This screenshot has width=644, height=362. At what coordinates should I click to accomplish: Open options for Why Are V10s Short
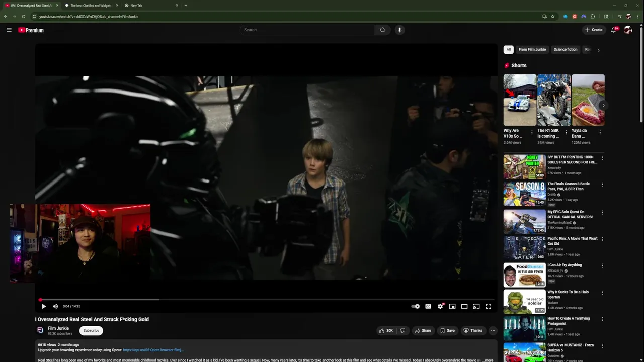click(x=532, y=133)
